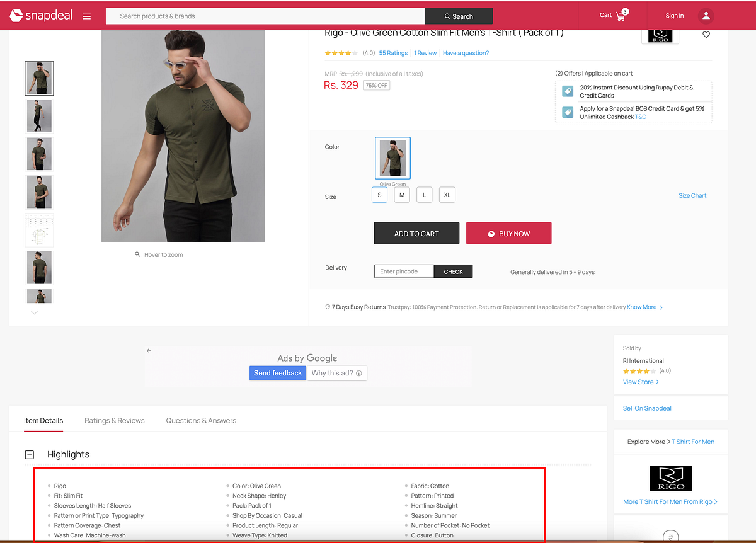
Task: Toggle the wishlist heart for this shirt
Action: [x=706, y=35]
